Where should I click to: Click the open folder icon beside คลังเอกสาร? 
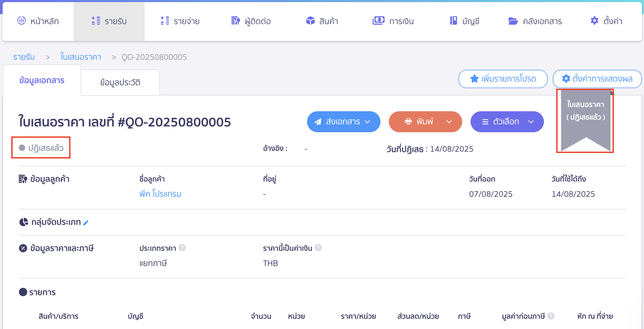pyautogui.click(x=513, y=21)
